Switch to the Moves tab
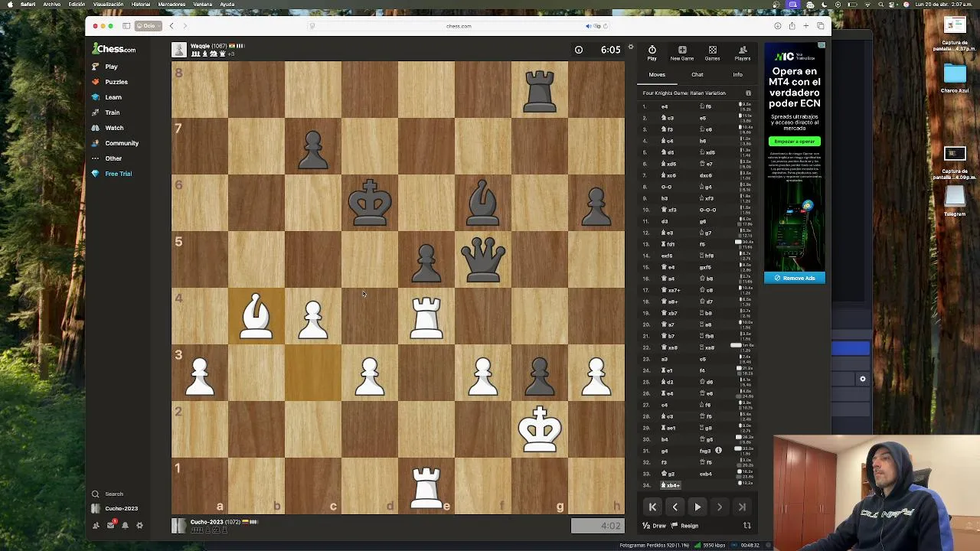Screen dimensions: 980x551 point(657,75)
